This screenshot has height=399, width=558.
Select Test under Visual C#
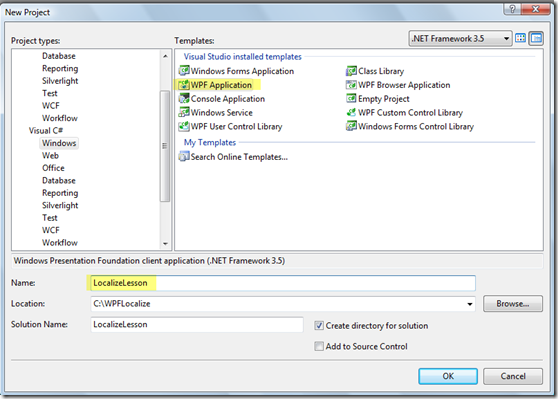click(x=50, y=218)
